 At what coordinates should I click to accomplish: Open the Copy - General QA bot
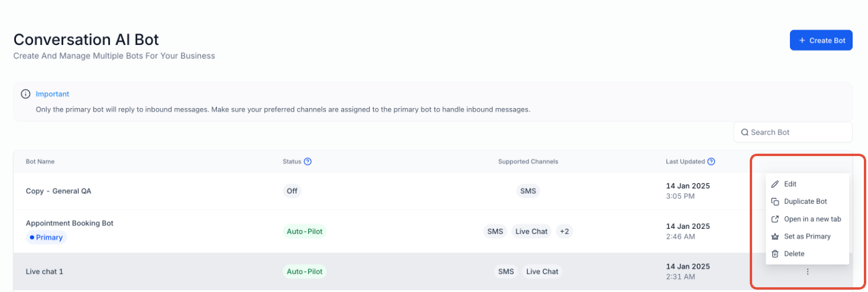coord(59,191)
